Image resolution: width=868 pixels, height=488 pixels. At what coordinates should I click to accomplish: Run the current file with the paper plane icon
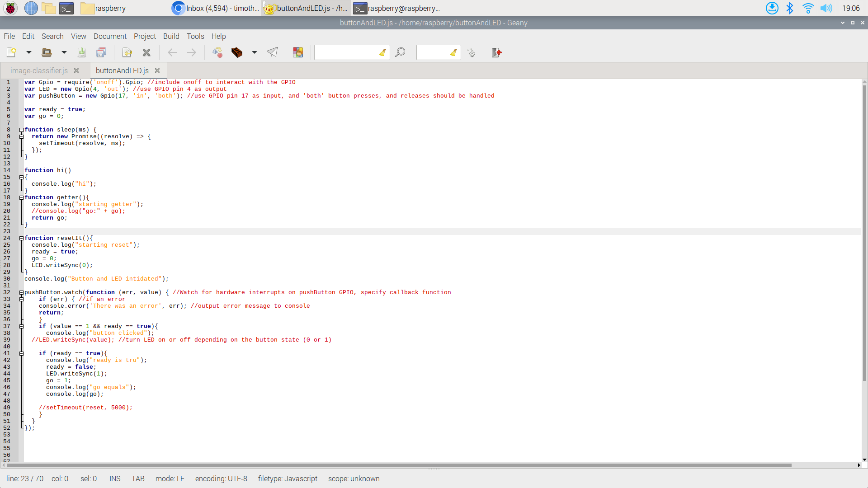tap(272, 52)
